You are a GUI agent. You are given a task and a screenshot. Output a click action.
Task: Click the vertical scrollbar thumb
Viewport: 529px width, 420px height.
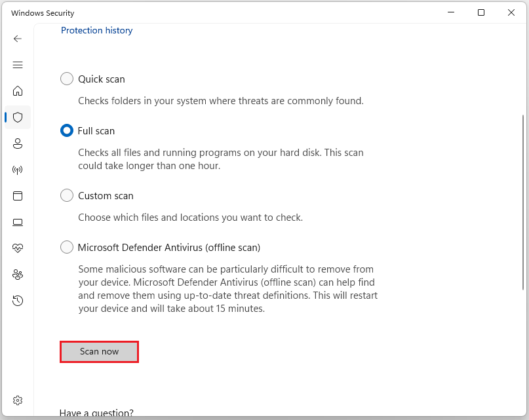point(523,202)
